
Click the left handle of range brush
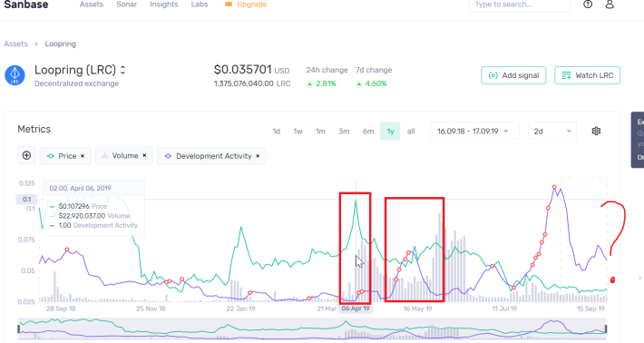pos(19,328)
